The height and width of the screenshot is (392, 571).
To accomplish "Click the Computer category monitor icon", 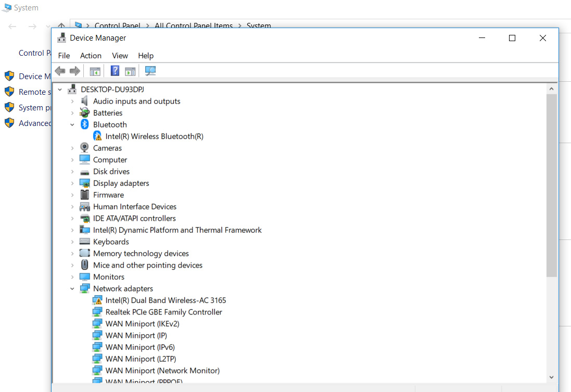I will (x=84, y=159).
